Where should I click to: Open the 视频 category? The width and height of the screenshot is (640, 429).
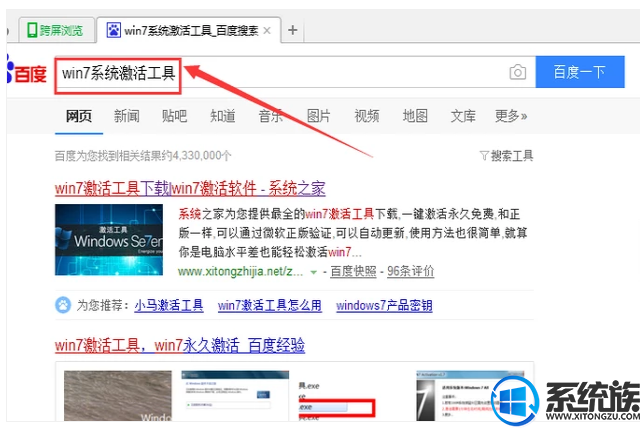coord(367,116)
